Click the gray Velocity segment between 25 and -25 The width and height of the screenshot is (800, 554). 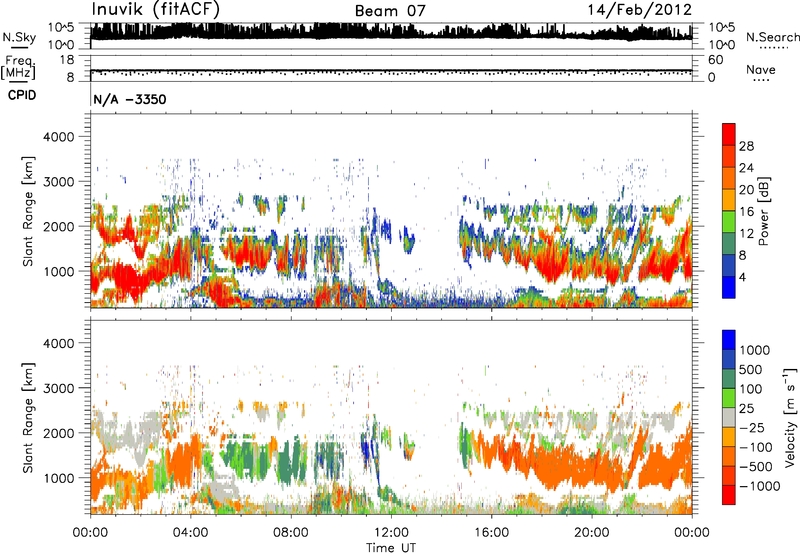(x=729, y=417)
